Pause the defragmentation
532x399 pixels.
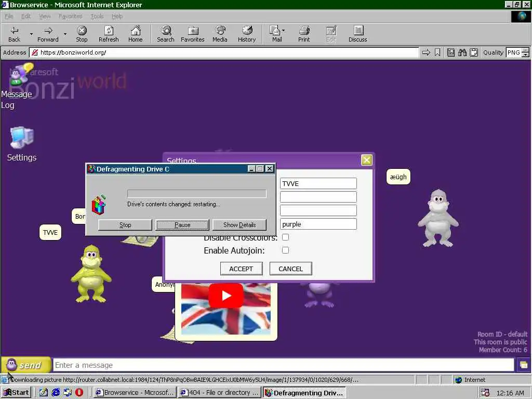182,224
